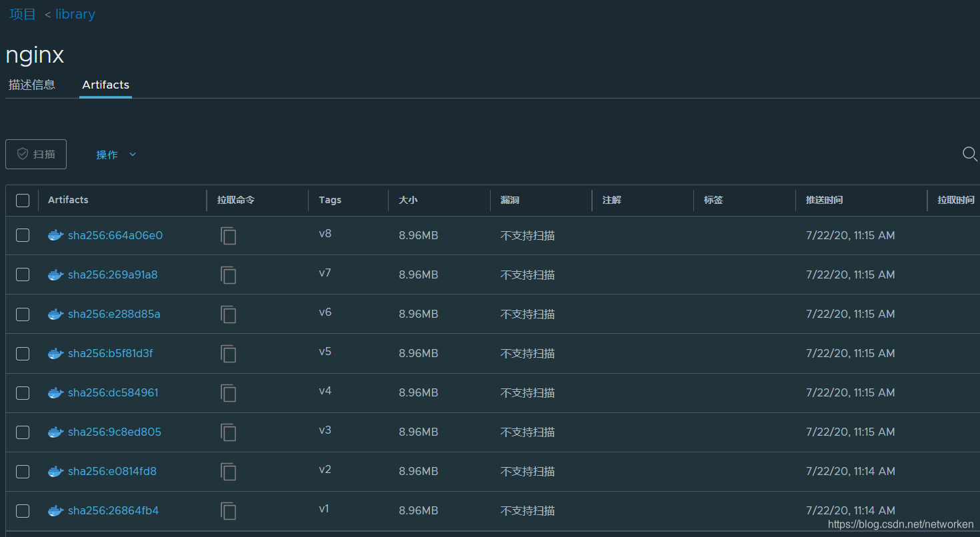
Task: Click the 漏洞 vulnerabilities column header
Action: [510, 200]
